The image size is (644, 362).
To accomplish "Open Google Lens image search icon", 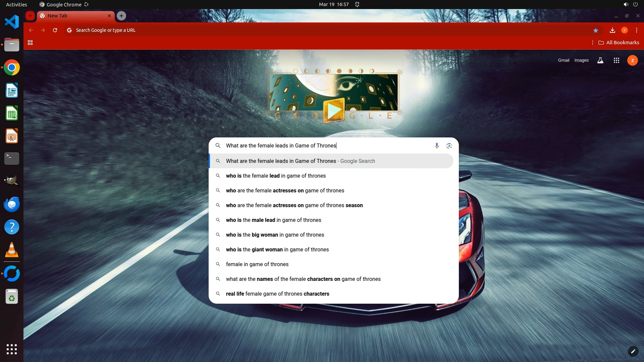I will coord(449,145).
